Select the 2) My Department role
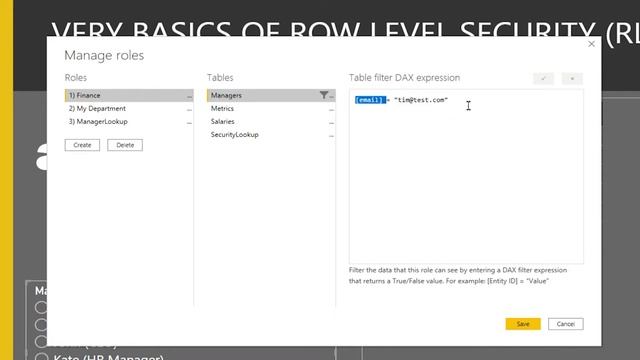The height and width of the screenshot is (360, 640). click(129, 109)
